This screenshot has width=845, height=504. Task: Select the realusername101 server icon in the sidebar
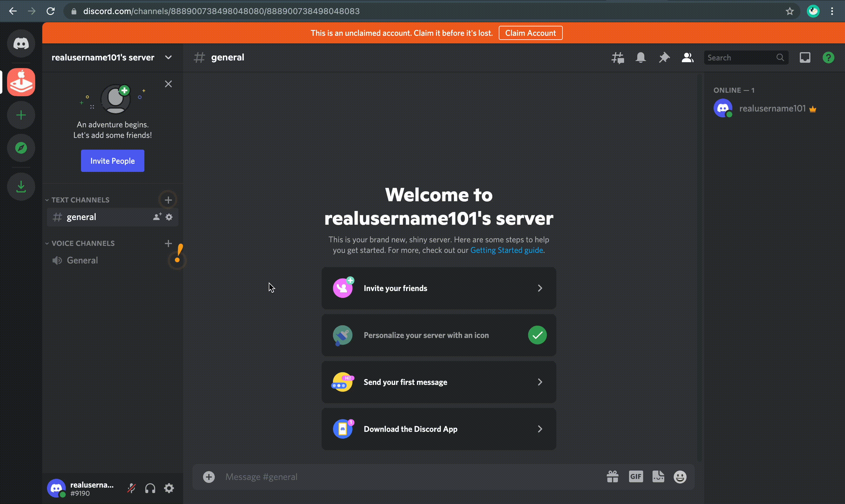coord(21,82)
